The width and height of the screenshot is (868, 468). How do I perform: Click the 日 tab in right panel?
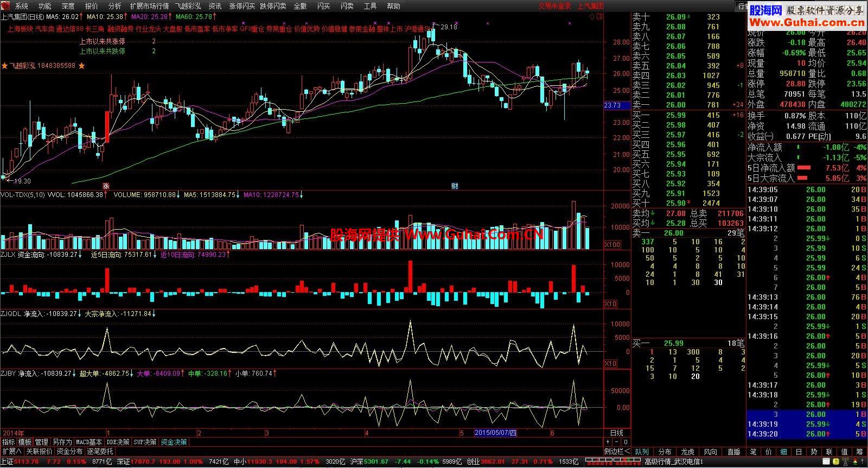799,452
